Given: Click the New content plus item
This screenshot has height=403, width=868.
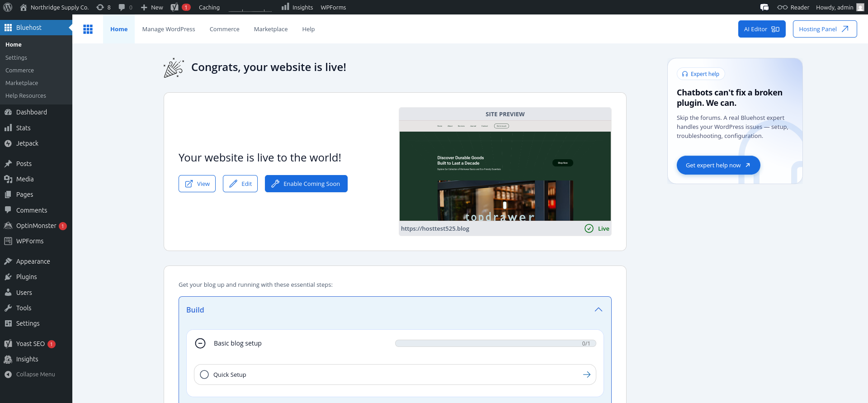Looking at the screenshot, I should (152, 7).
